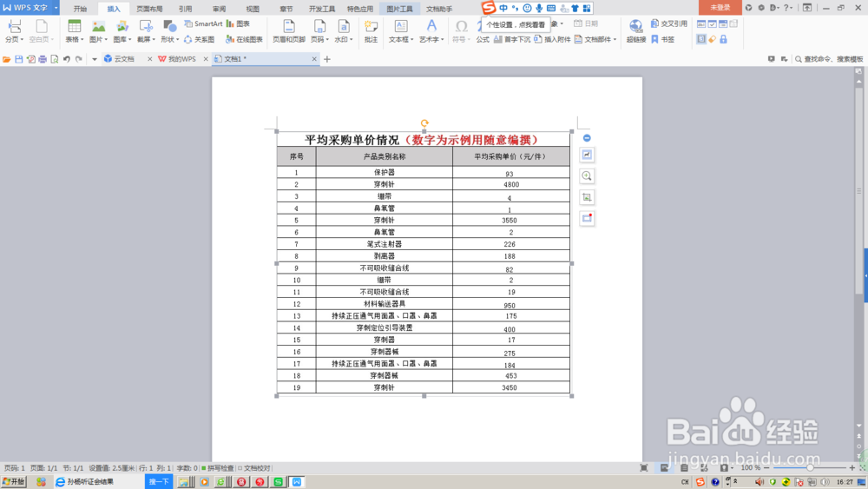Screen dimensions: 868x489
Task: Insert a 交叉引用 cross reference
Action: 668,23
